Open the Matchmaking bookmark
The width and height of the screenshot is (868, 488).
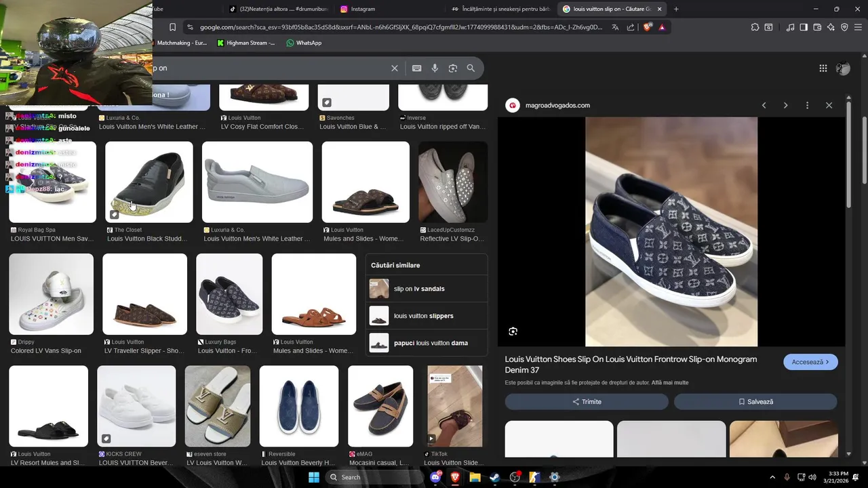[x=181, y=43]
